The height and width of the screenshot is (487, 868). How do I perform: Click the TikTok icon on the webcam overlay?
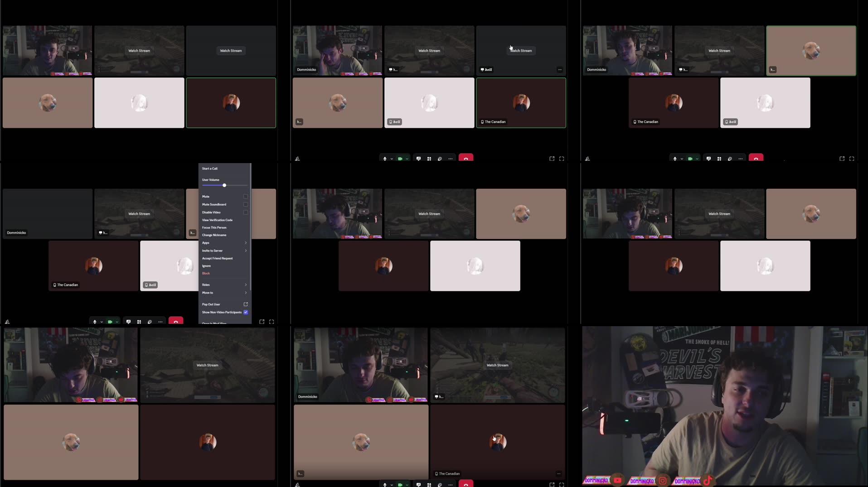(x=708, y=481)
